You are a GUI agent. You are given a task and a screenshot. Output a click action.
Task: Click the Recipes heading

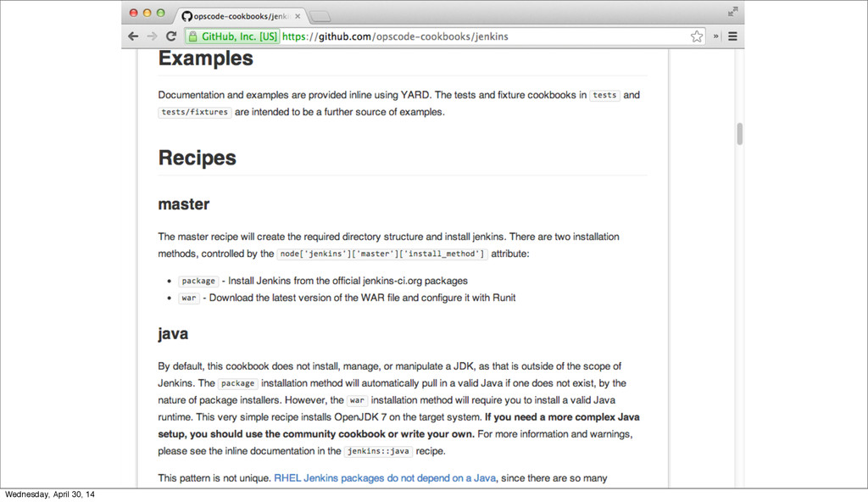pos(197,158)
